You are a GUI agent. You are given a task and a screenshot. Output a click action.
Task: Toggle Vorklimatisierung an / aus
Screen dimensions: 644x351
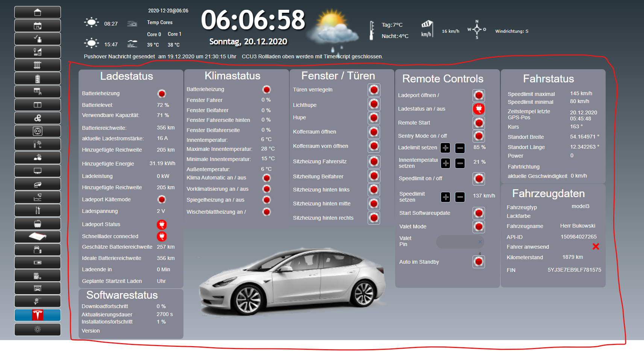coord(267,189)
